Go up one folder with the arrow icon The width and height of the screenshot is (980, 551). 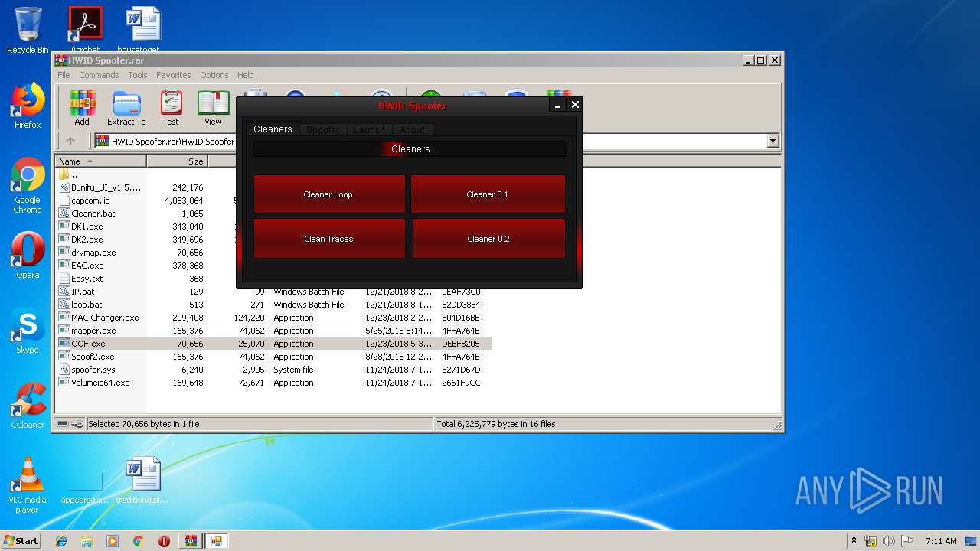pos(70,141)
